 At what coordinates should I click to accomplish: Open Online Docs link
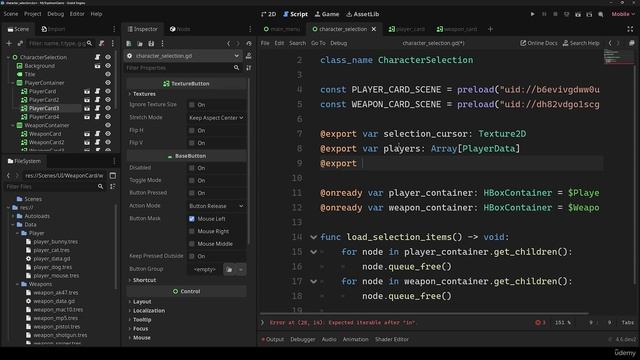[538, 43]
